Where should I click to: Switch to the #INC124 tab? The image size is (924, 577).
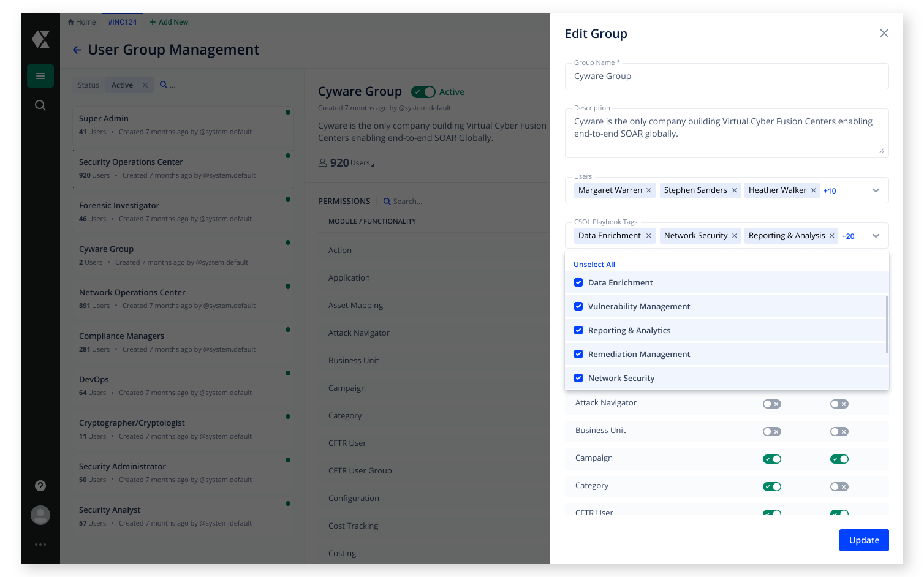(123, 22)
